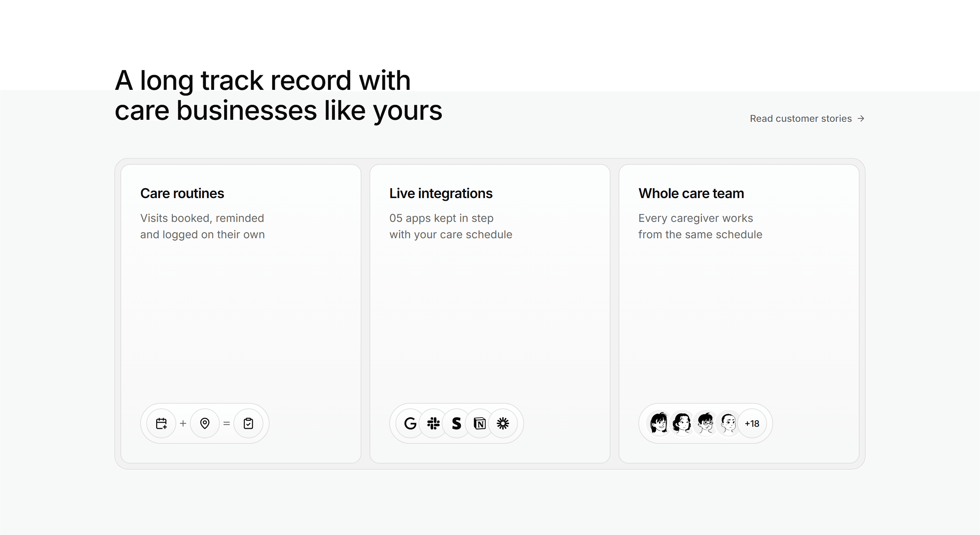This screenshot has height=535, width=980.
Task: Click the Live integrations card heading
Action: 441,193
